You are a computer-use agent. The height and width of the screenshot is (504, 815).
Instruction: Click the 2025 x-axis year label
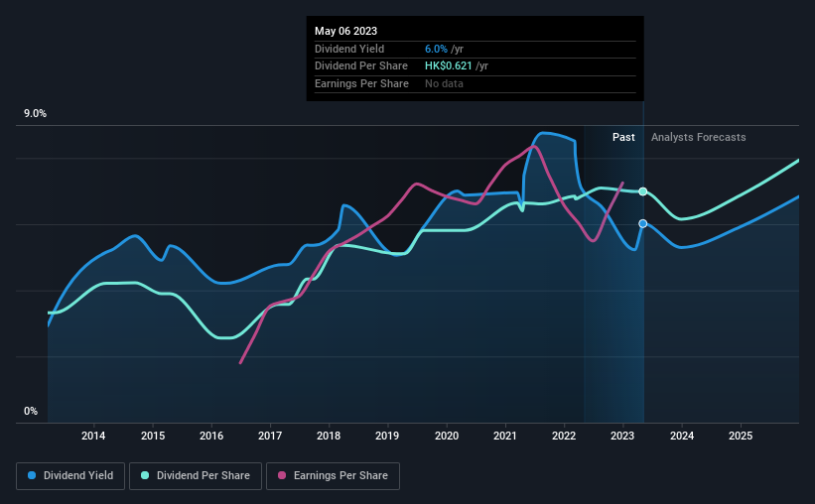coord(741,436)
